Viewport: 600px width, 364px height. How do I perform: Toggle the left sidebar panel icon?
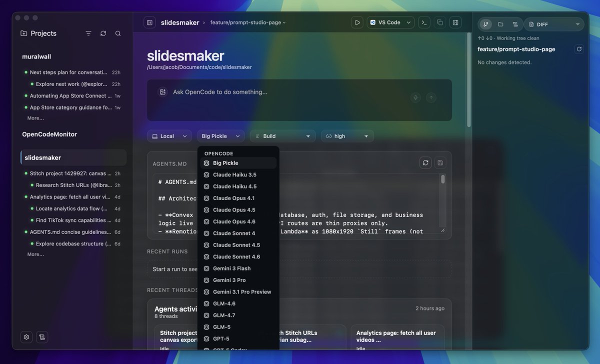[x=149, y=22]
